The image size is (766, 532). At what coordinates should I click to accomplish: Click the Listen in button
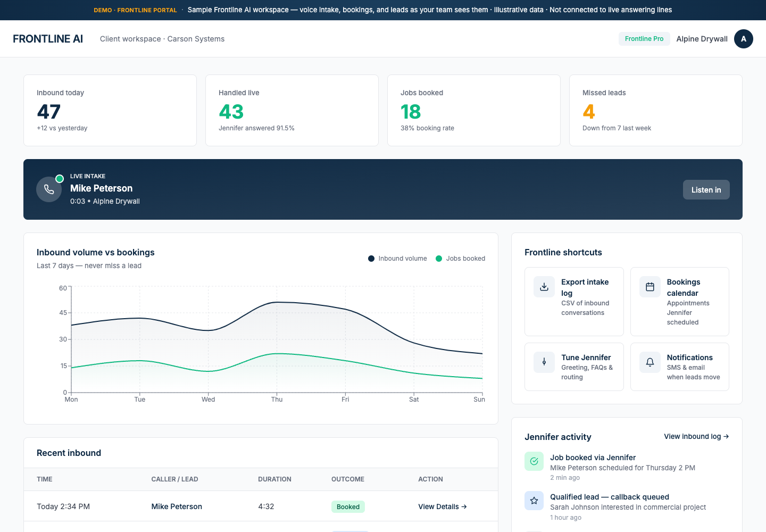(706, 190)
